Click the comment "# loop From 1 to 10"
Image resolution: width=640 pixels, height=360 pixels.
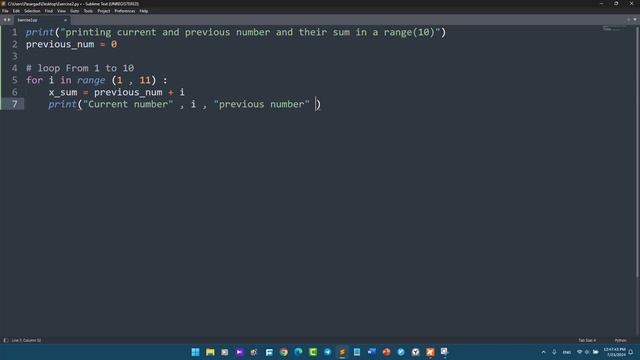point(80,68)
